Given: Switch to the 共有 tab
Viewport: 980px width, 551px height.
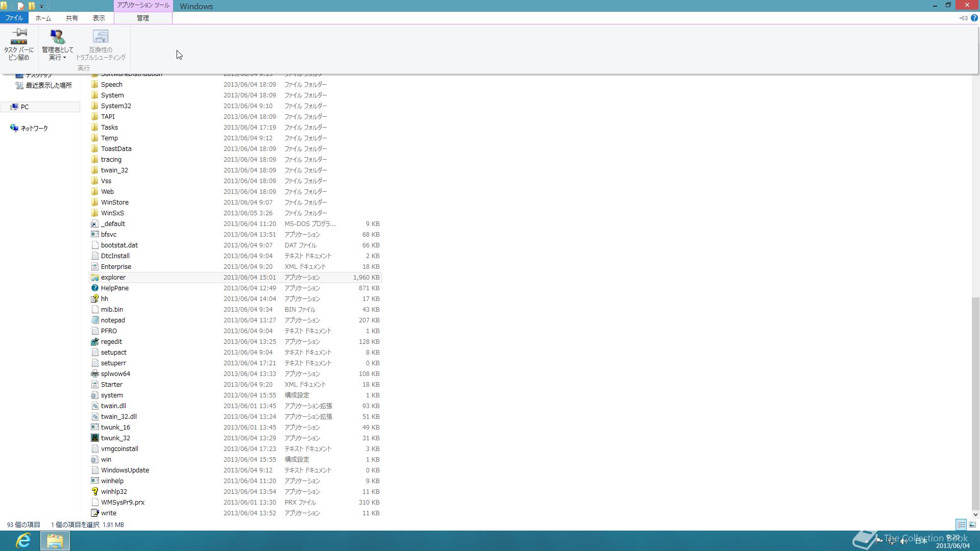Looking at the screenshot, I should [71, 18].
